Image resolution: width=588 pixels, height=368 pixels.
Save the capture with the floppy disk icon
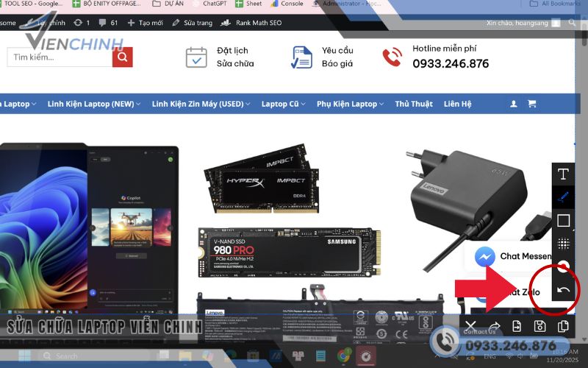coord(539,326)
